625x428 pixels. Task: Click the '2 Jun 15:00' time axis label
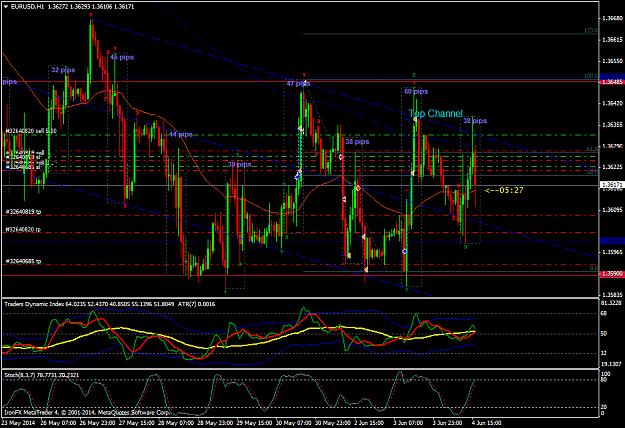point(369,423)
